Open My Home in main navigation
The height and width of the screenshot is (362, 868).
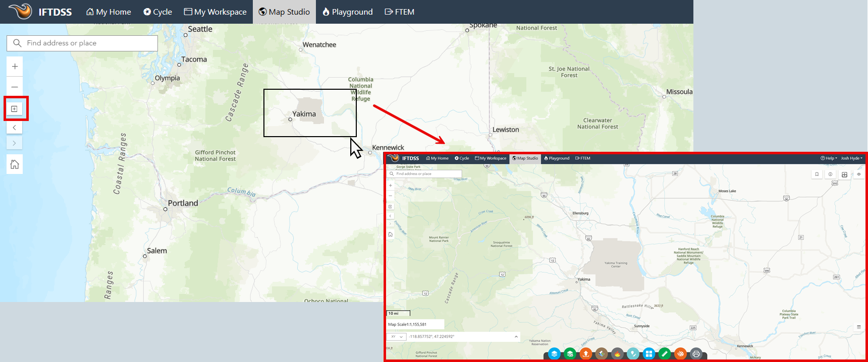(x=108, y=12)
